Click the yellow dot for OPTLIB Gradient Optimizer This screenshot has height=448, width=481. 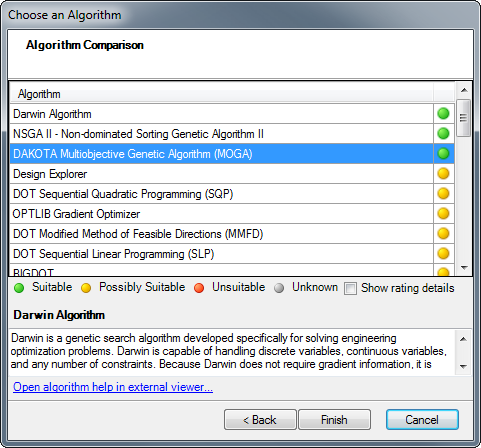click(443, 214)
